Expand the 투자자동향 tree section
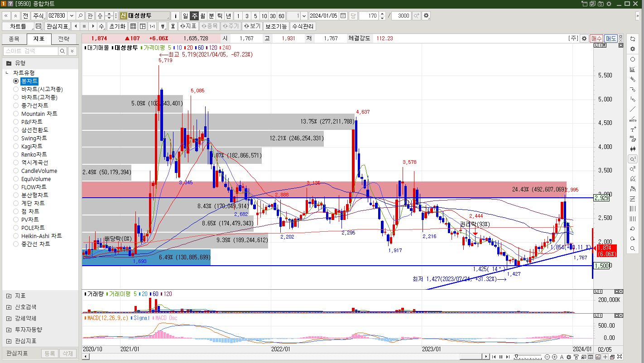644x363 pixels. (9, 330)
